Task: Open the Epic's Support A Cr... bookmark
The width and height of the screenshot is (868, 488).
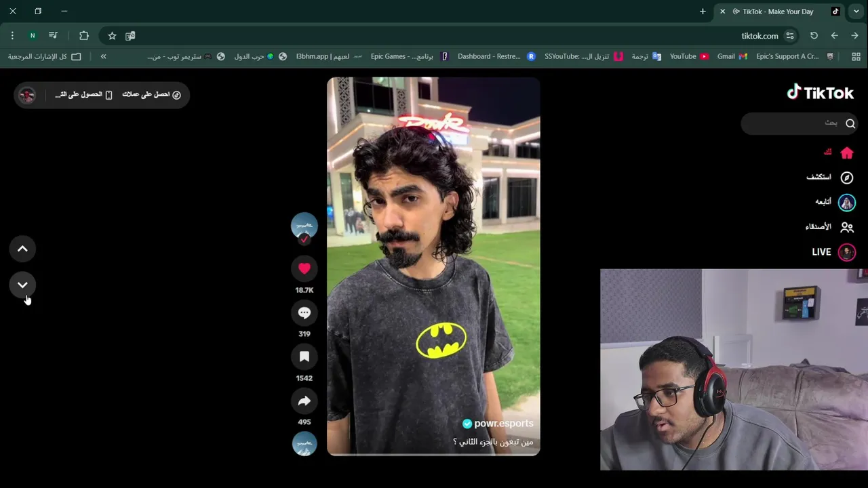Action: (x=795, y=56)
